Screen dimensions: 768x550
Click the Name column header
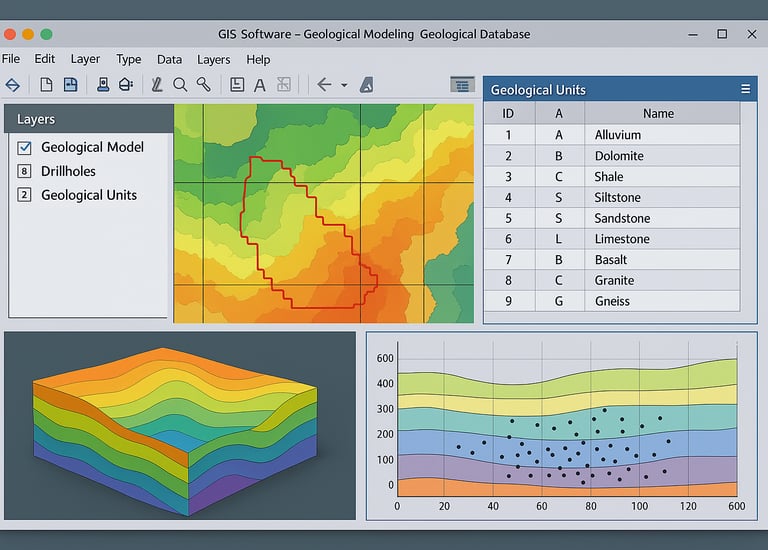click(658, 114)
